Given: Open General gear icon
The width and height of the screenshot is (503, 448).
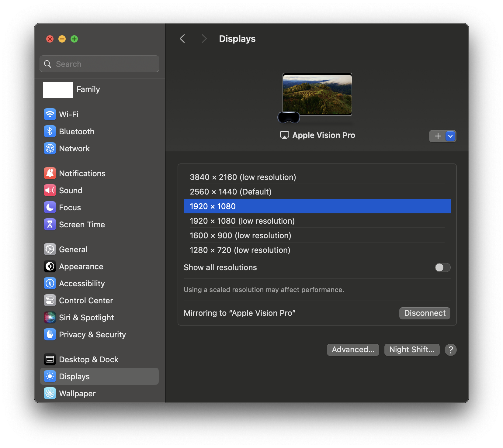Looking at the screenshot, I should [50, 249].
